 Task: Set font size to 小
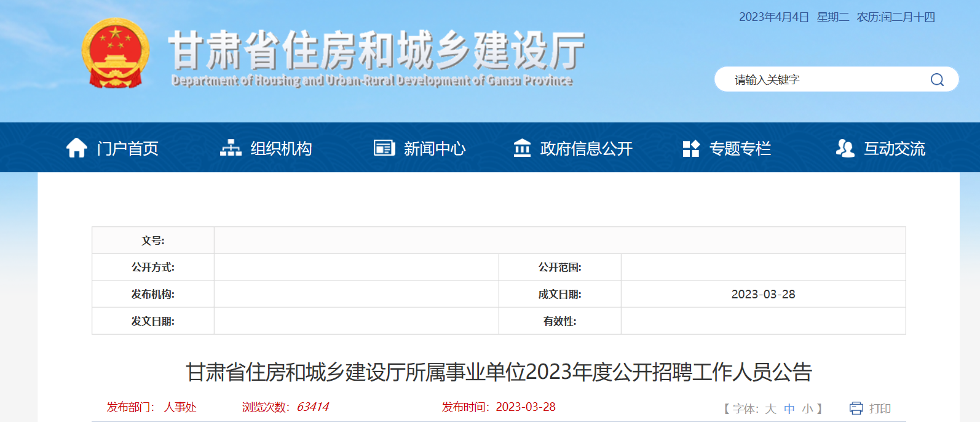coord(807,408)
